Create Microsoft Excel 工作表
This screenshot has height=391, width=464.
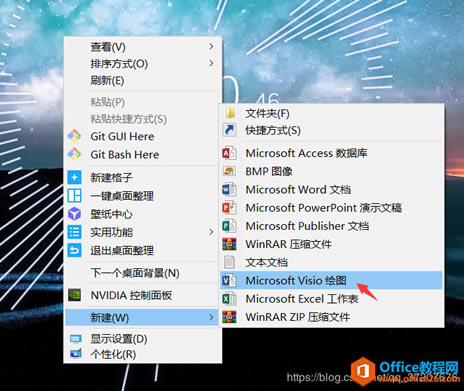point(332,298)
